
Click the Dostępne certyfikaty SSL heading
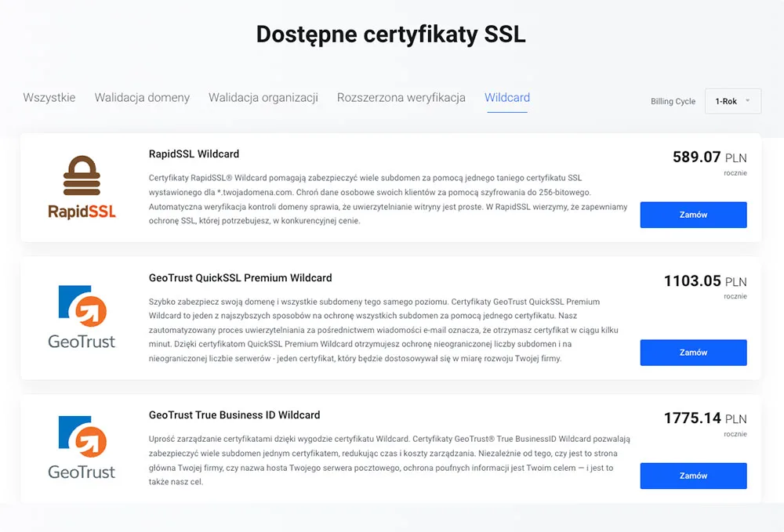pyautogui.click(x=391, y=34)
